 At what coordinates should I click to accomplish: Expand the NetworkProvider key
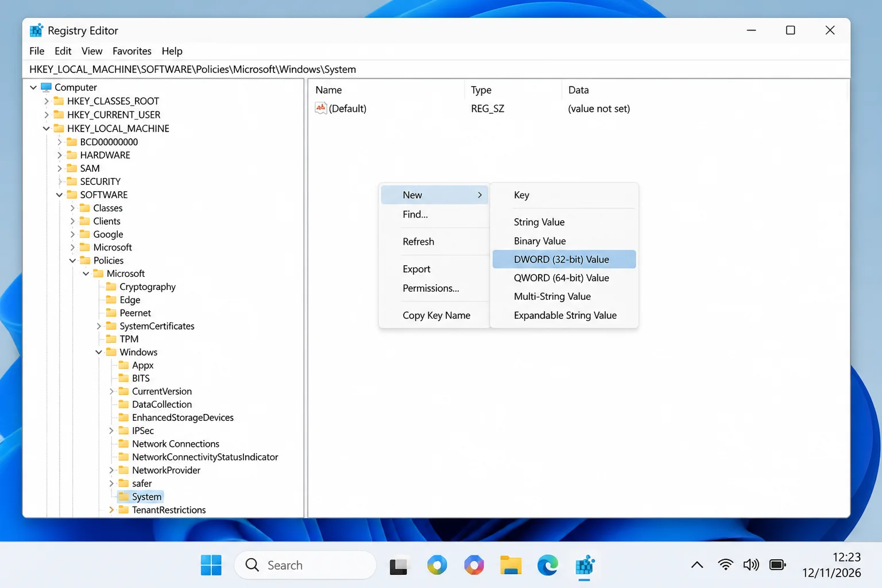[111, 470]
